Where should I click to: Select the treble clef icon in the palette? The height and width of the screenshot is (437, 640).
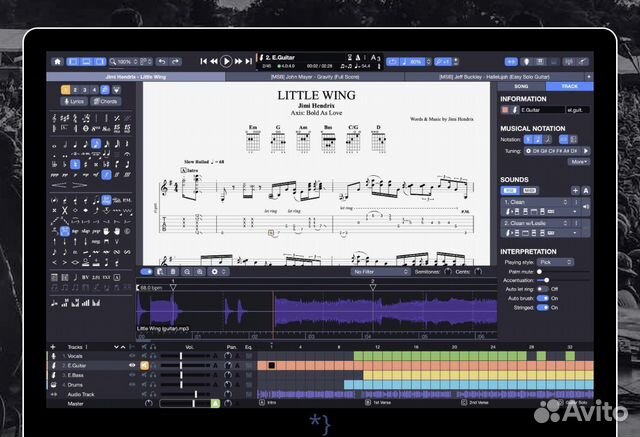click(55, 118)
